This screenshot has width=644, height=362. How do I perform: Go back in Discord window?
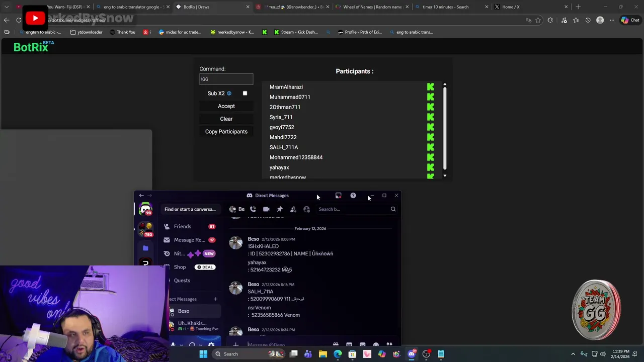click(x=141, y=196)
